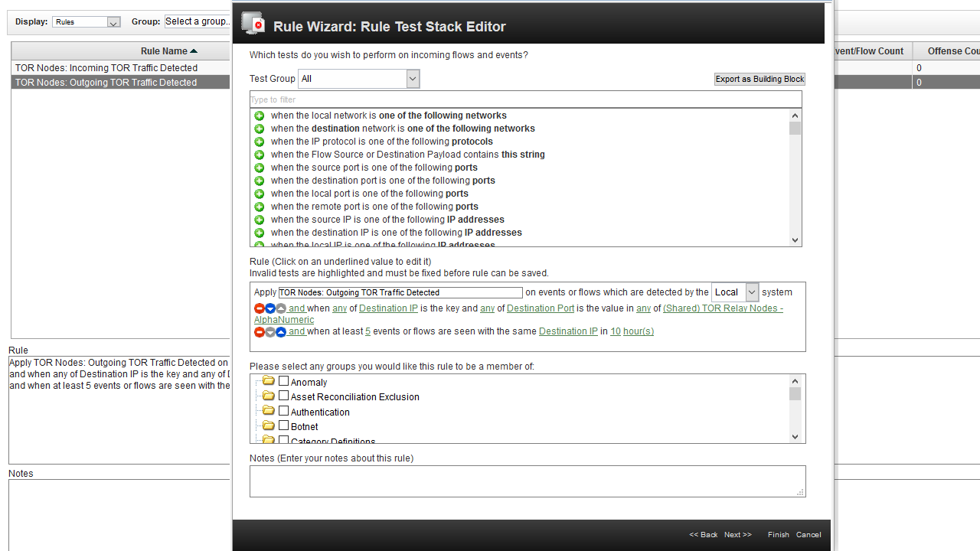
Task: Move the "at least 5 events" test up
Action: pos(279,332)
